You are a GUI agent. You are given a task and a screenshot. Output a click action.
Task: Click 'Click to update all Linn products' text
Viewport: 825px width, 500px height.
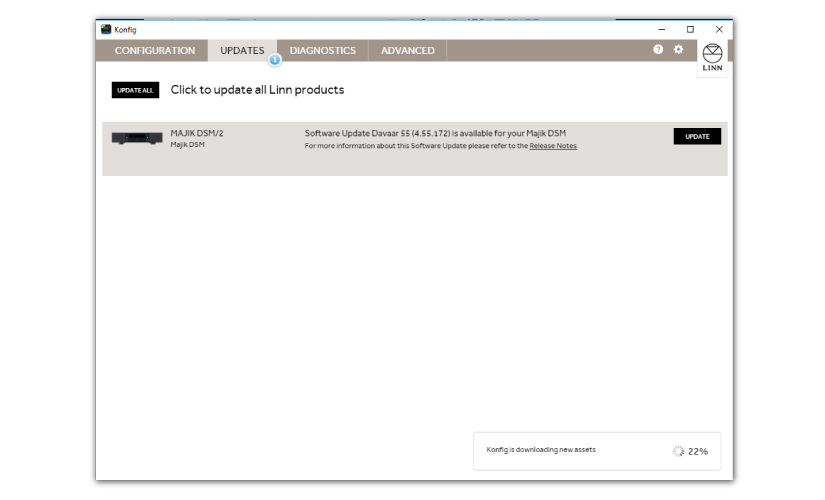pyautogui.click(x=257, y=90)
